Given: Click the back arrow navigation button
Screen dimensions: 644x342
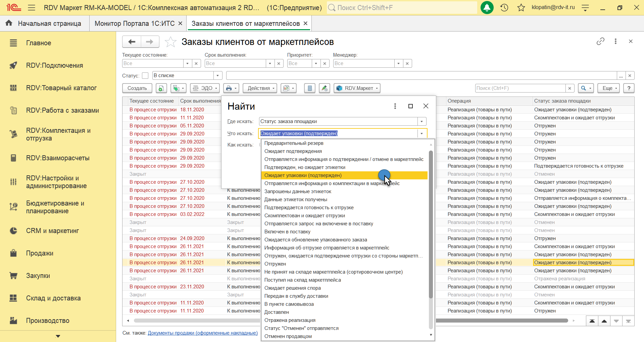Looking at the screenshot, I should [132, 42].
